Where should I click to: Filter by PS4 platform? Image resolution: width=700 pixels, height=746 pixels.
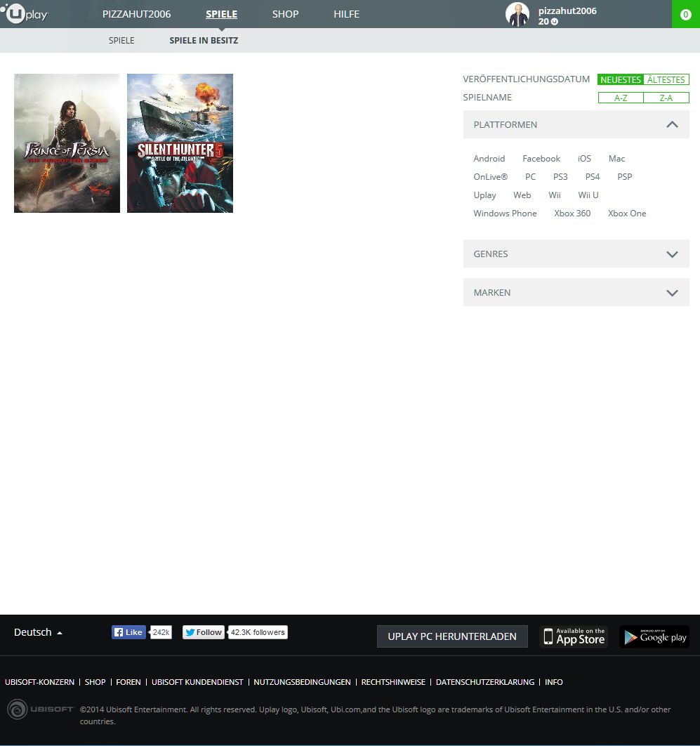593,176
